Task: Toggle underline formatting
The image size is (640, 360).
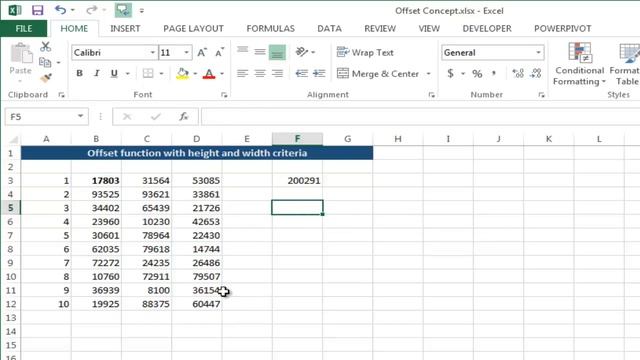Action: (x=114, y=73)
